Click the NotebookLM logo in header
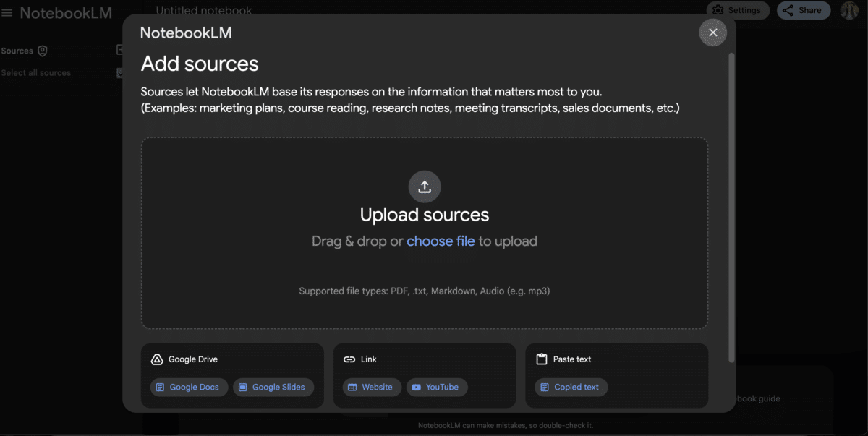The image size is (868, 436). click(65, 13)
